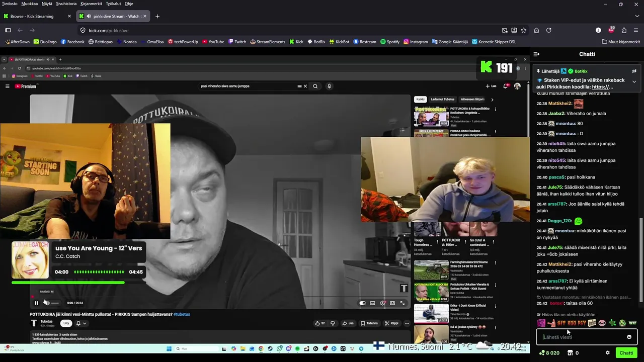The height and width of the screenshot is (362, 644).
Task: Open Windows Start button in streamed taskbar
Action: (x=169, y=348)
